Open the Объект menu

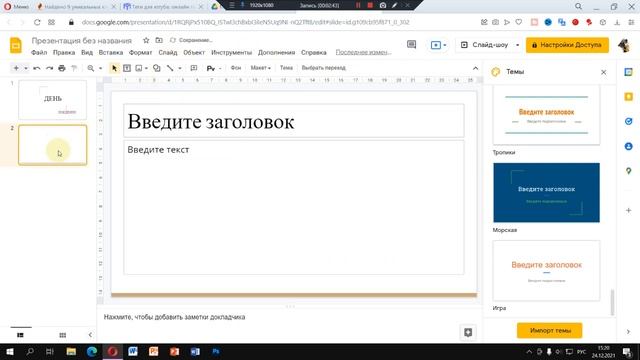194,53
